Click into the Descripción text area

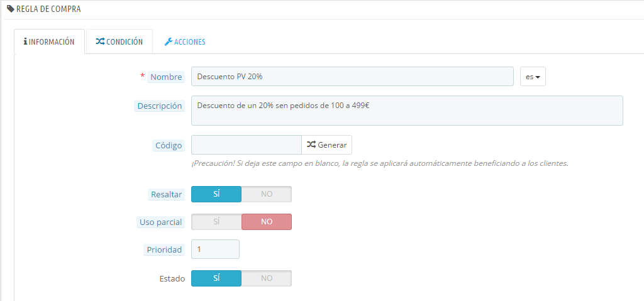pyautogui.click(x=407, y=111)
